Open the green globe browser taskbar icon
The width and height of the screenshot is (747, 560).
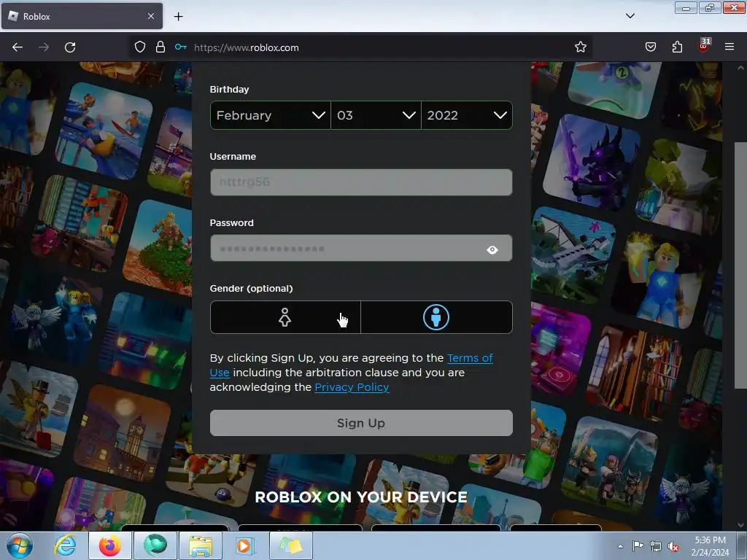click(x=155, y=545)
